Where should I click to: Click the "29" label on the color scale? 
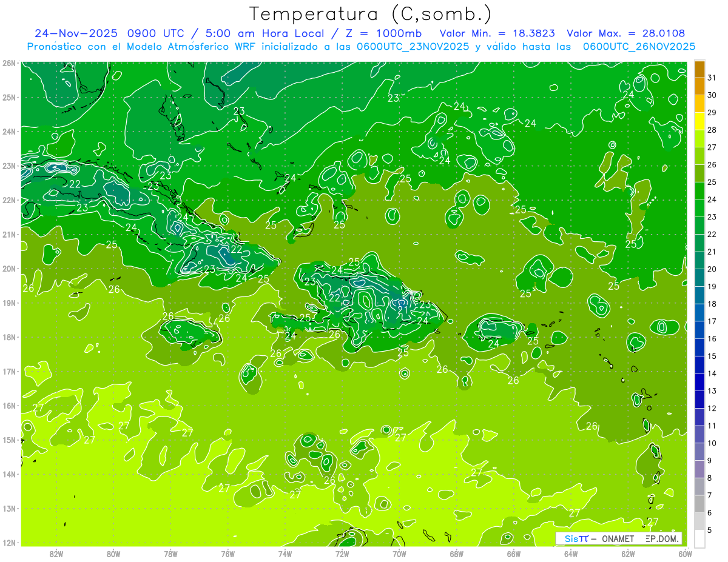(712, 112)
